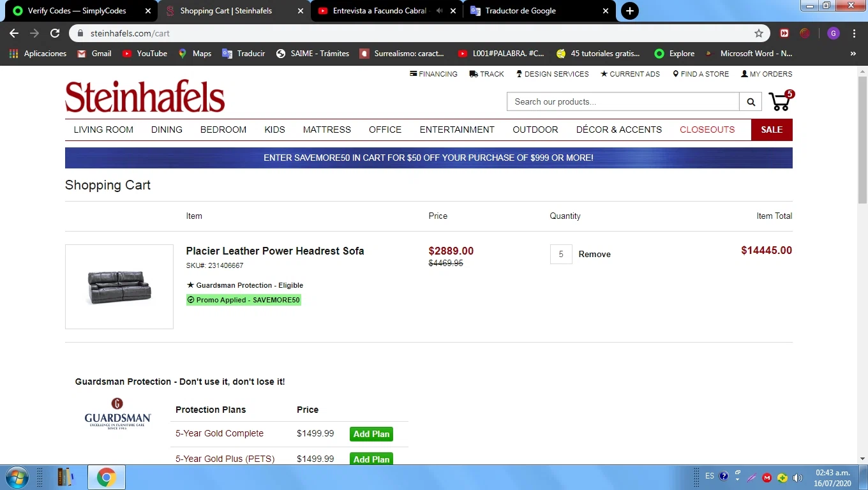Click the Windows Start button
Screen dimensions: 868x490
tap(16, 477)
